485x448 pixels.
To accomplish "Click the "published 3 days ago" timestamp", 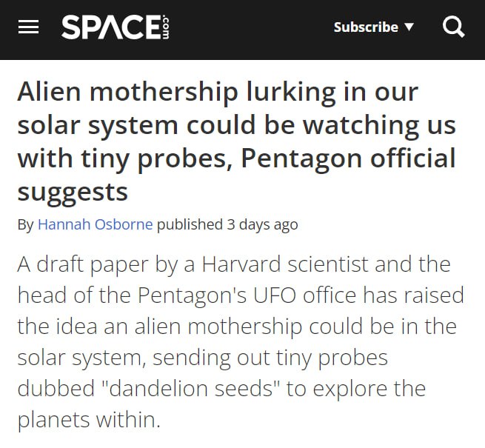I will pos(227,224).
